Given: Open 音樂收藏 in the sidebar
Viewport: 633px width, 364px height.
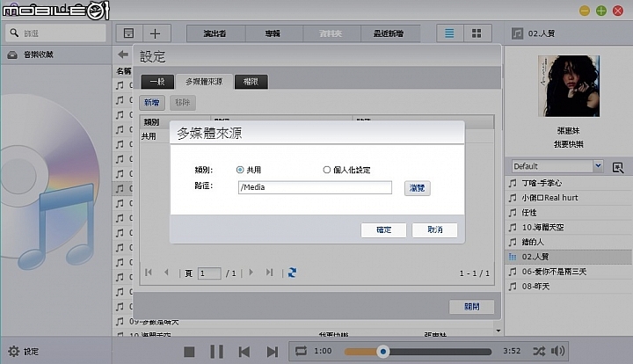Looking at the screenshot, I should [x=55, y=55].
